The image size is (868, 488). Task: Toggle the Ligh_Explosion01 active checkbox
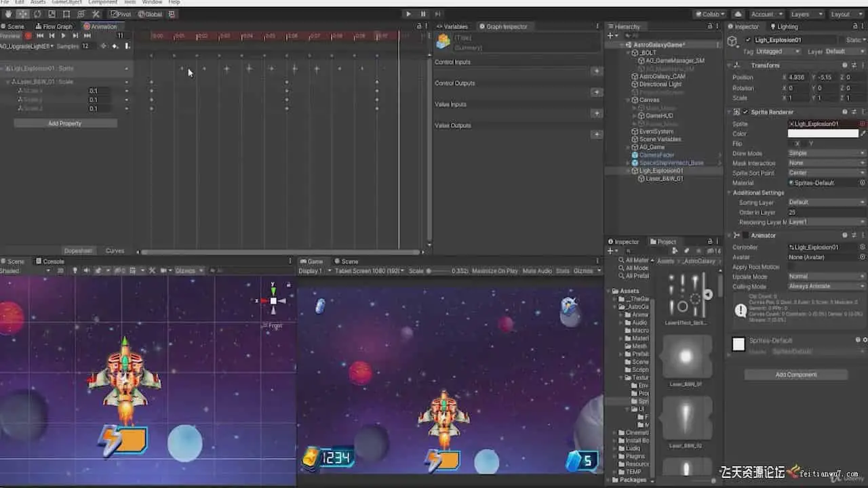coord(748,40)
